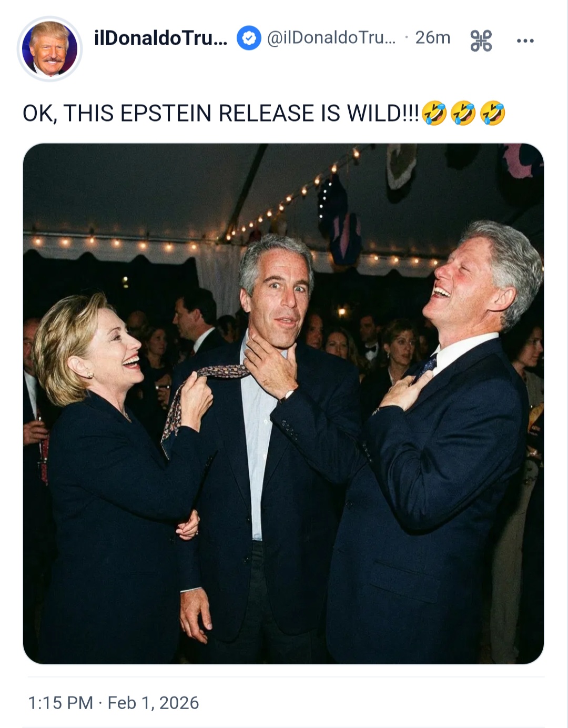Click the "Feb 1, 2026" post date
The image size is (568, 728).
[153, 703]
